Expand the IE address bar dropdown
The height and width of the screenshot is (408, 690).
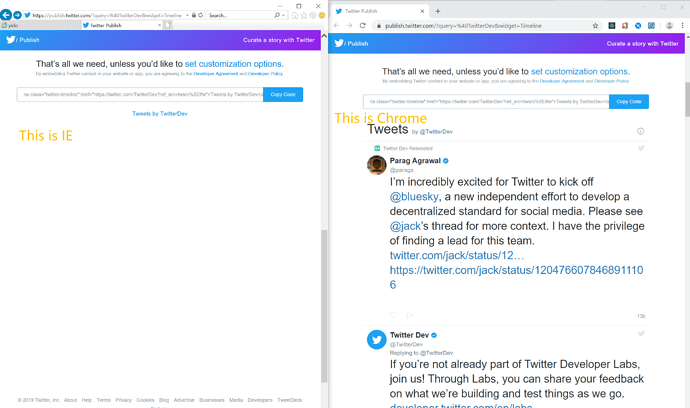coord(187,15)
